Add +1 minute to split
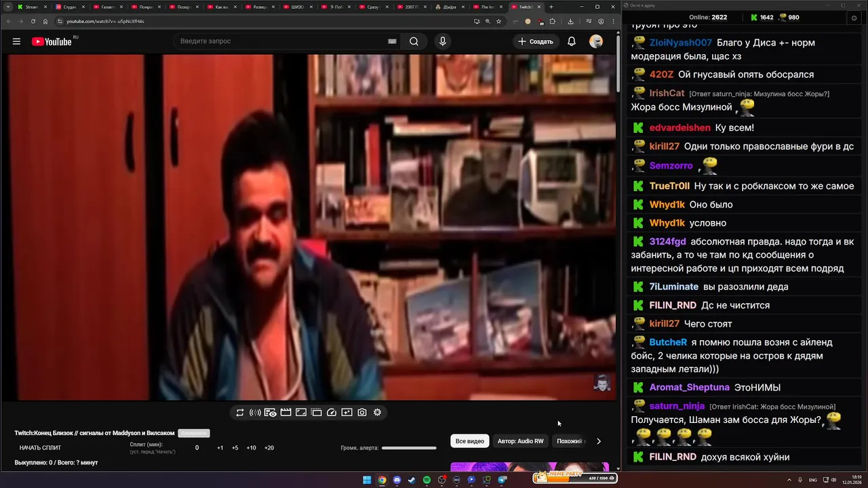The width and height of the screenshot is (868, 488). pos(220,448)
